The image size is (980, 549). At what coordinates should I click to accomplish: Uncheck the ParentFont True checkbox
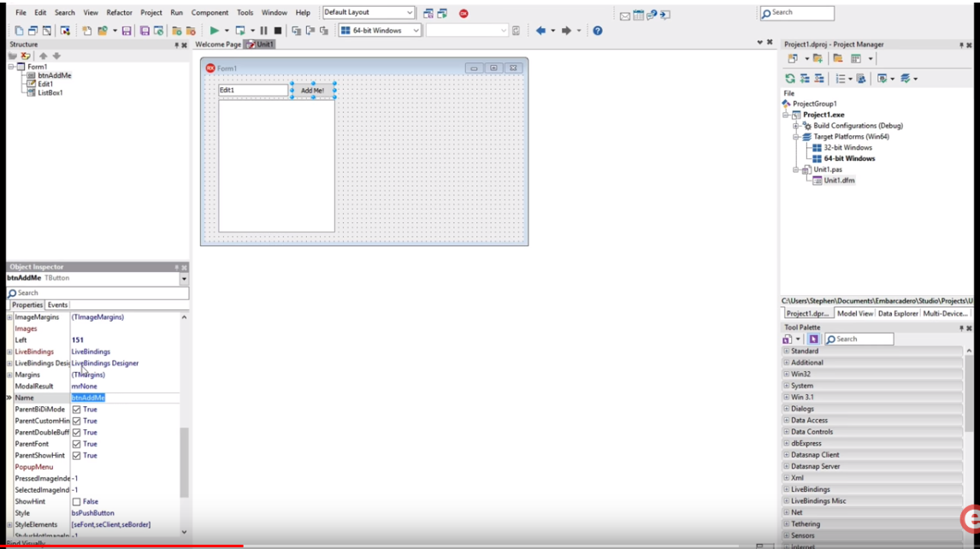(76, 444)
